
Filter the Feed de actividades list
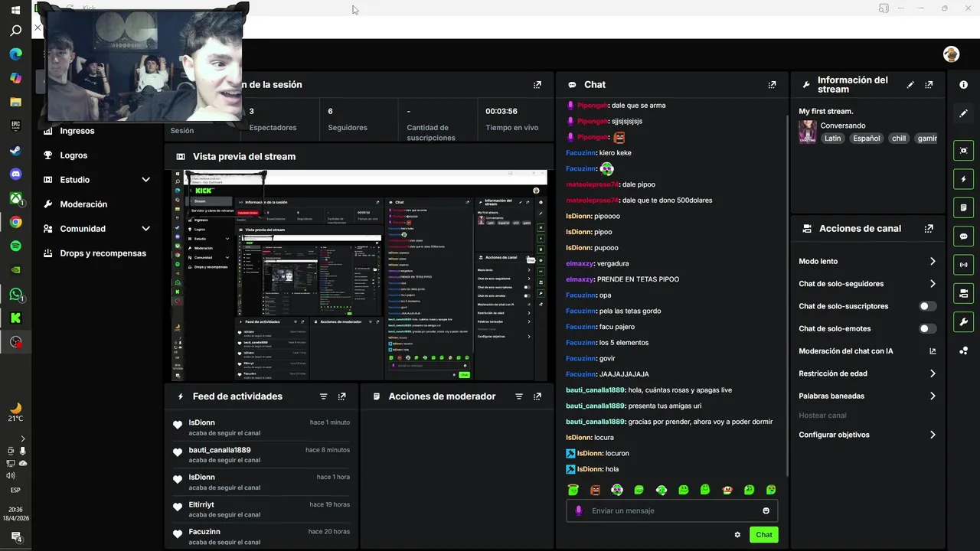(323, 396)
